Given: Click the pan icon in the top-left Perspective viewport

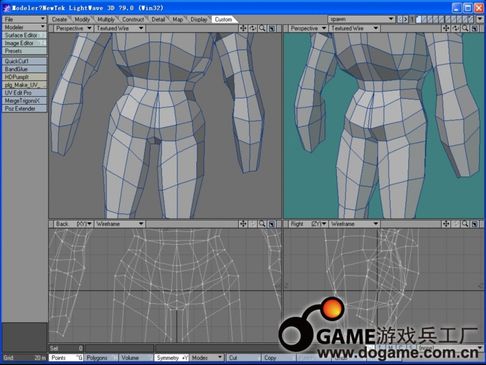Looking at the screenshot, I should (x=243, y=28).
